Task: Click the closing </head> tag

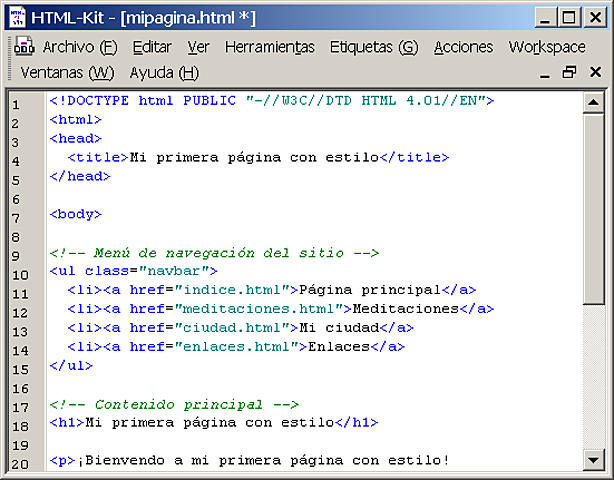Action: click(80, 176)
